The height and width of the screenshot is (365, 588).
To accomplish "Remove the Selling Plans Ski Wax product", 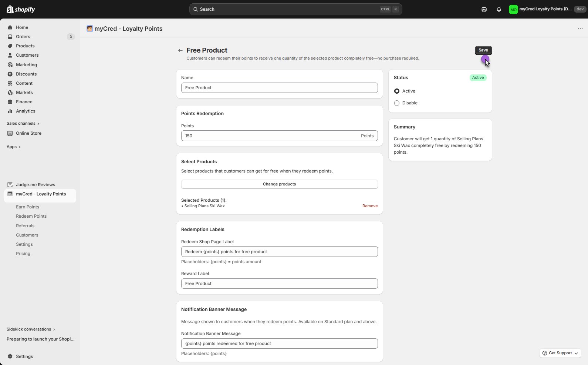I will (x=370, y=206).
